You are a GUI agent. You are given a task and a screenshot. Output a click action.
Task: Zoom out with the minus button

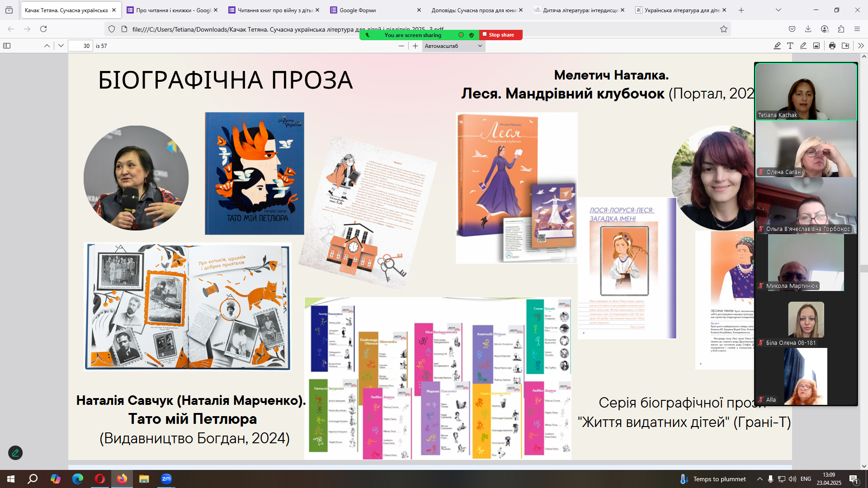tap(401, 46)
